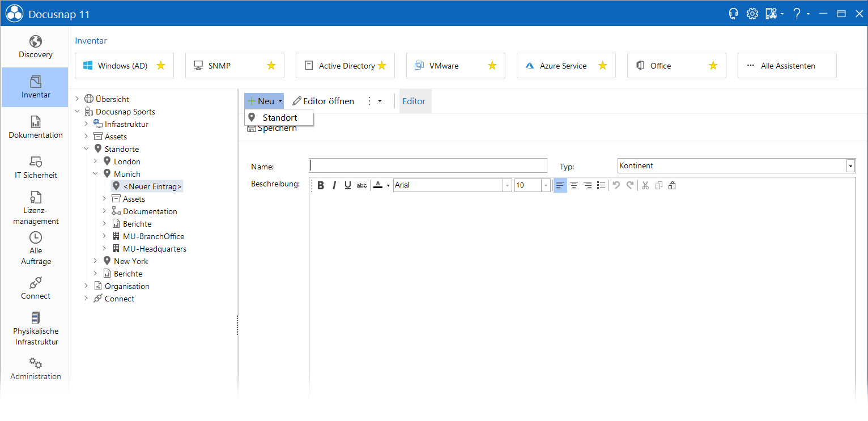The image size is (868, 421).
Task: Undo last edit in description
Action: pos(616,185)
